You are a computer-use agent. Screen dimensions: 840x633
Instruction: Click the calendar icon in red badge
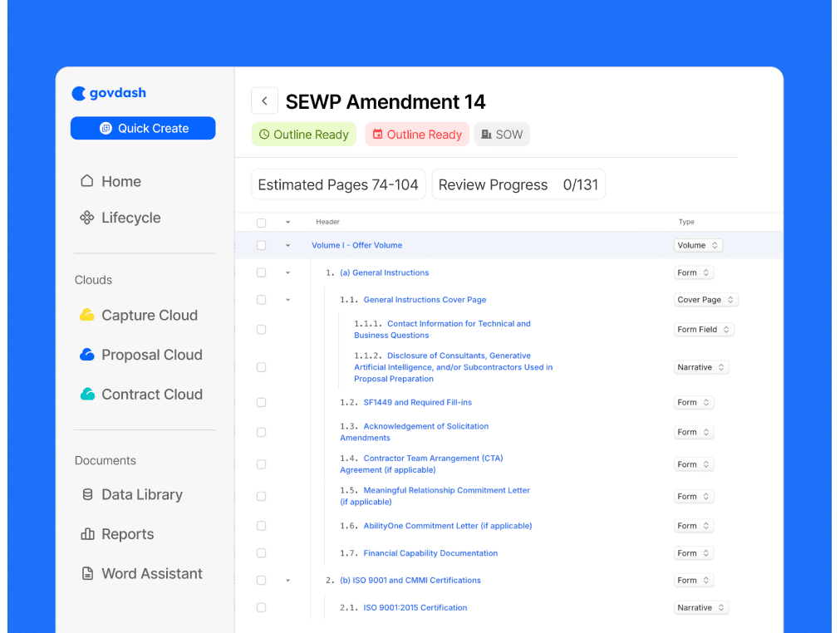378,135
